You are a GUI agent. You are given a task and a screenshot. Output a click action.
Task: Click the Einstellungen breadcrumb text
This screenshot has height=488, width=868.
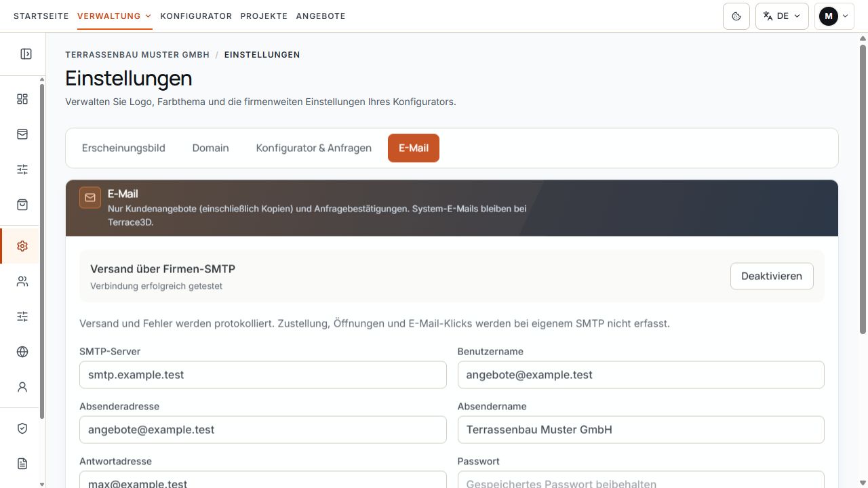point(262,55)
